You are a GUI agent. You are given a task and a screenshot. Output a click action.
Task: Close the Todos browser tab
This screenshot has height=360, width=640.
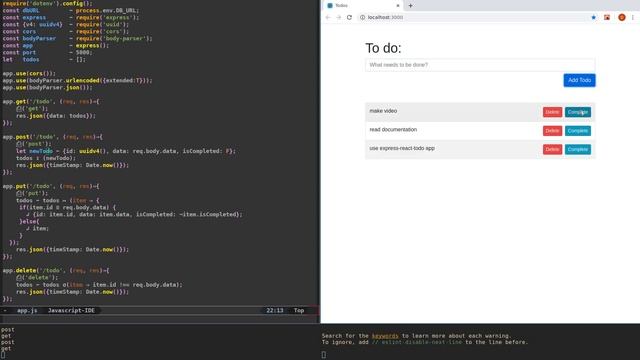398,5
